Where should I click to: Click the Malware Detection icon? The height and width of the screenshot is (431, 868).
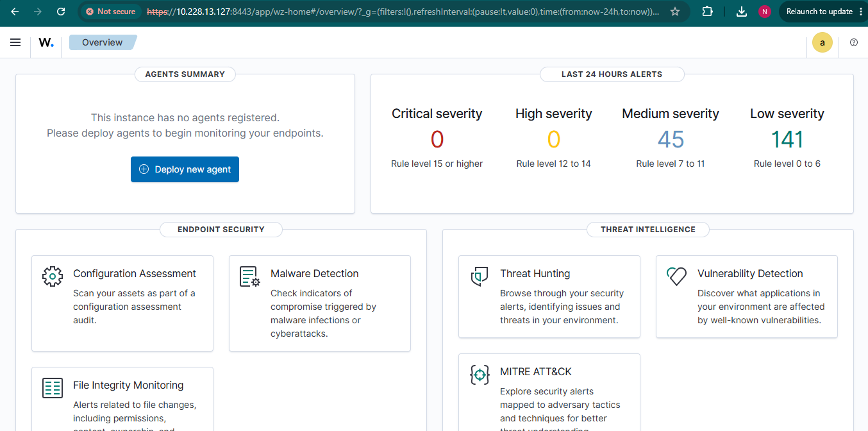point(250,276)
